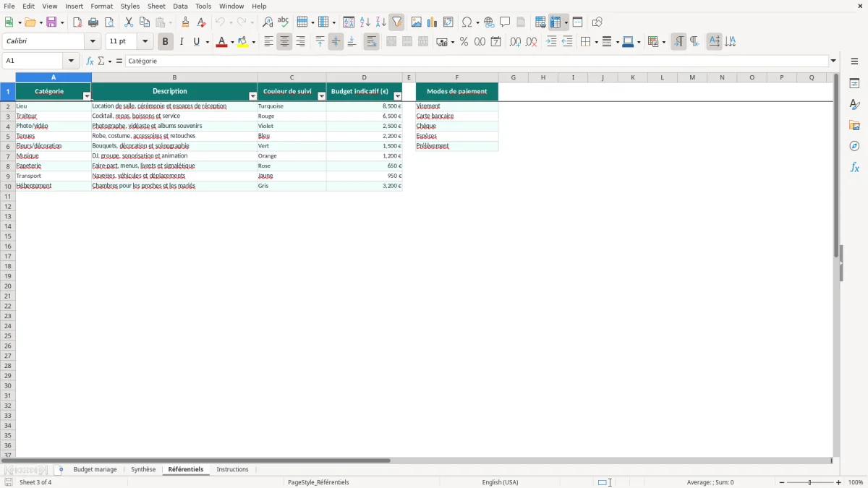Screen dimensions: 868x488
Task: Toggle Align Left
Action: (268, 42)
